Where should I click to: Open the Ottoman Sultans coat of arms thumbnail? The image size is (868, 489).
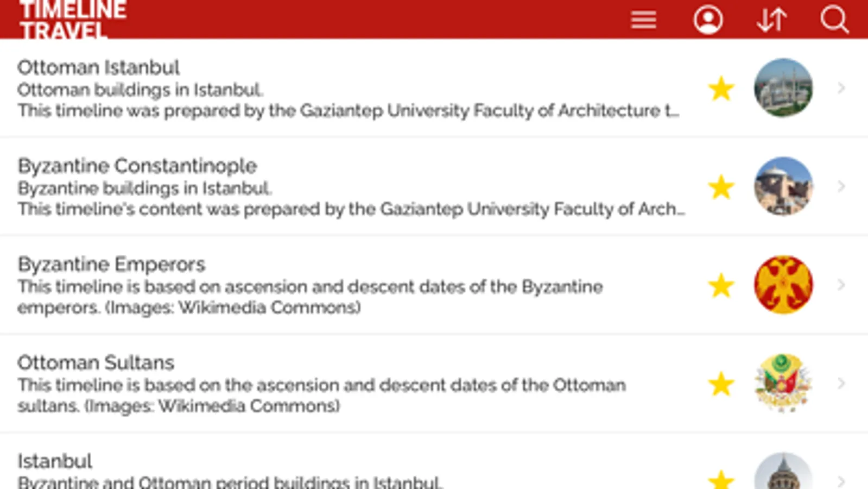pyautogui.click(x=783, y=383)
